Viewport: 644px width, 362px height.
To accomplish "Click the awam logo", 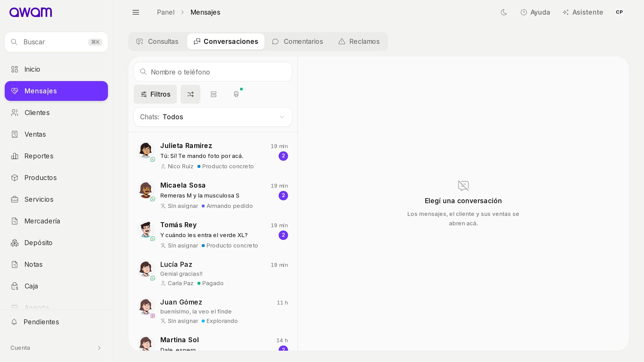I will click(x=31, y=12).
